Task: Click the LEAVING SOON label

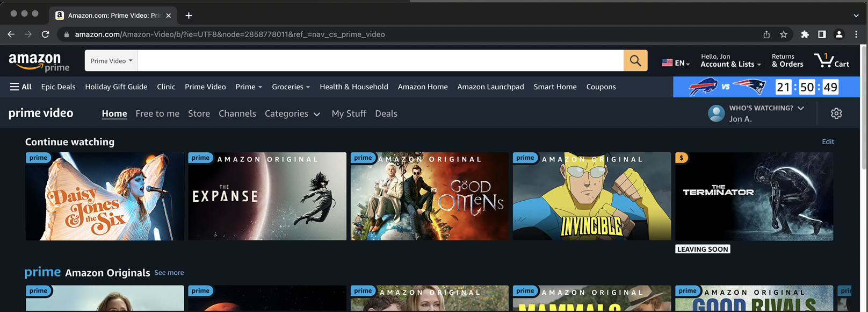Action: click(x=703, y=249)
